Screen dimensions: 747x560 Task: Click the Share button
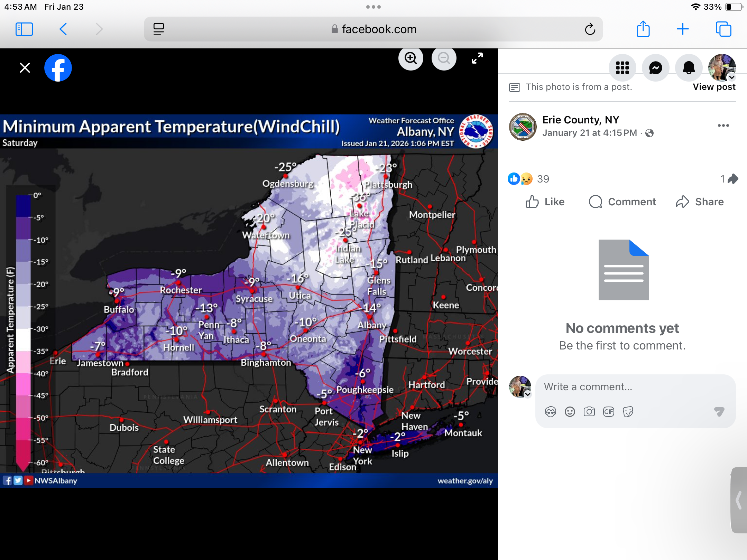click(x=700, y=202)
